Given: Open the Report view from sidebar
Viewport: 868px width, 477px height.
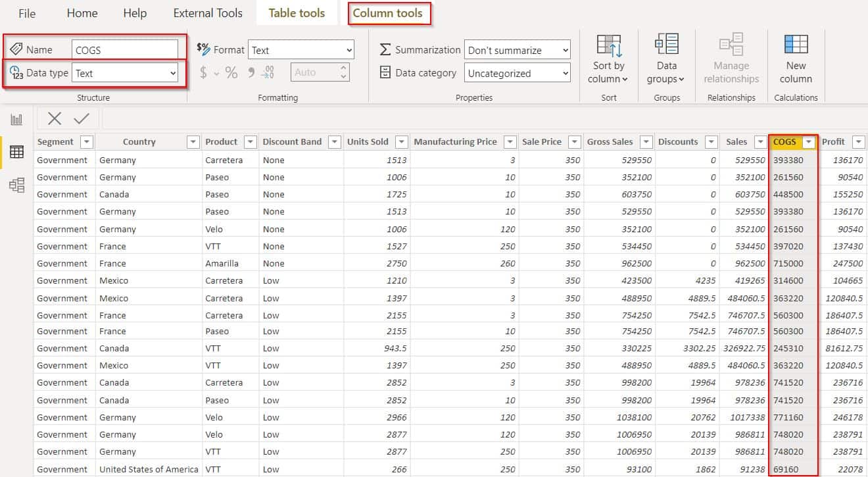Looking at the screenshot, I should click(x=16, y=119).
